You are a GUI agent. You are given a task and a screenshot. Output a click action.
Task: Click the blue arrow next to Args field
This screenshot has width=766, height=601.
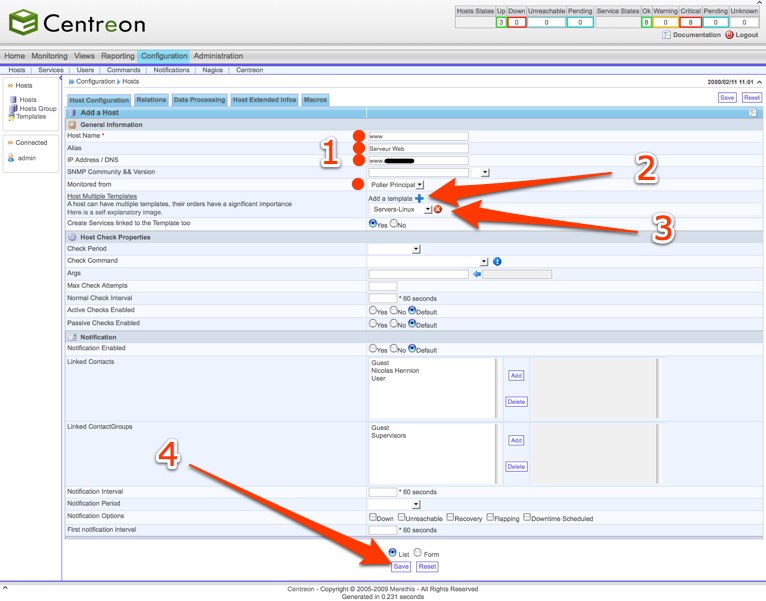(x=477, y=274)
